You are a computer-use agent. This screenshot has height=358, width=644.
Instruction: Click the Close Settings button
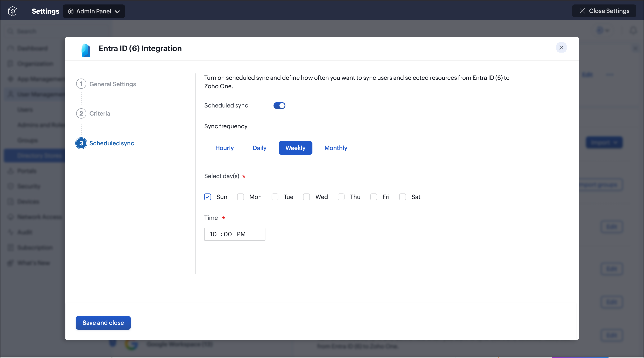(604, 11)
